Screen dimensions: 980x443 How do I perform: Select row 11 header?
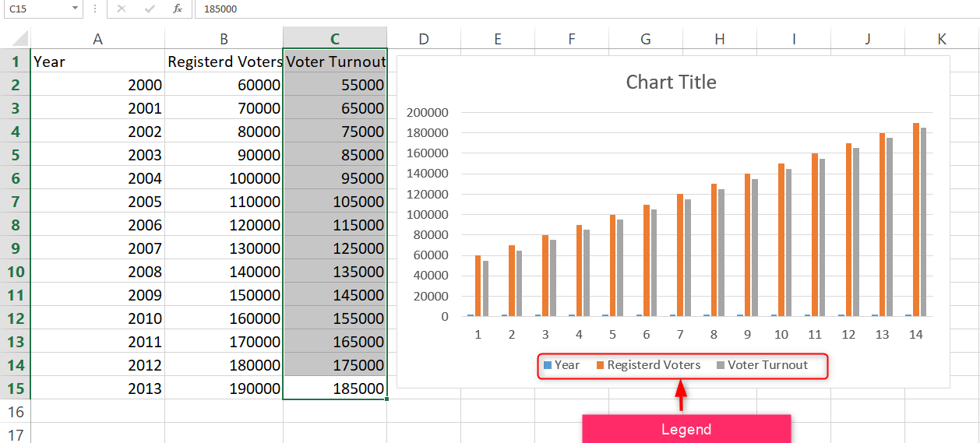click(x=16, y=294)
